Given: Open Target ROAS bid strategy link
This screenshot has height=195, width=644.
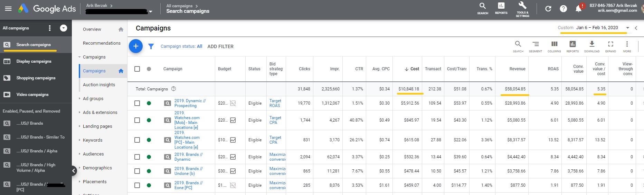Looking at the screenshot, I should point(275,103).
